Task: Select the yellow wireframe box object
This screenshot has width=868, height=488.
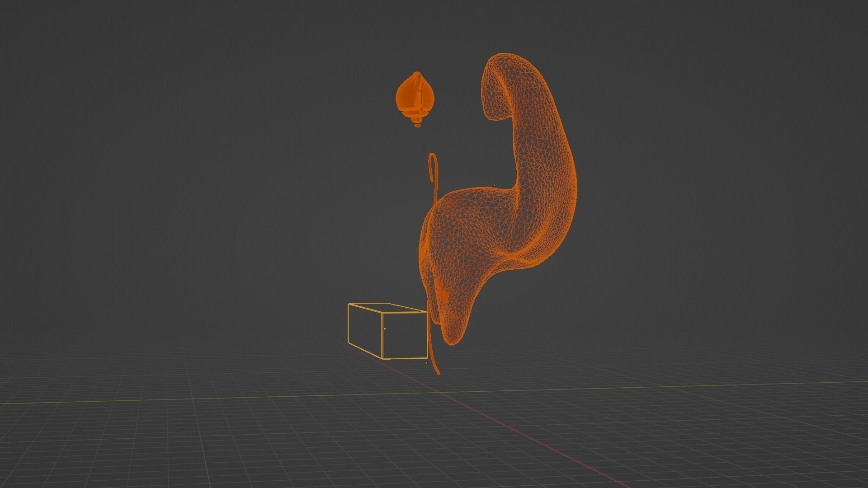Action: 387,331
